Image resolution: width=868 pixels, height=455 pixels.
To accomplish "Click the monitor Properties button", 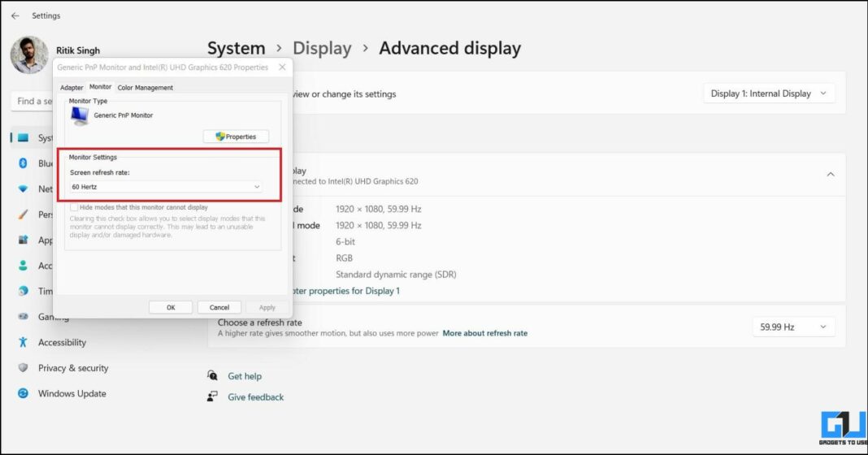I will pyautogui.click(x=236, y=136).
